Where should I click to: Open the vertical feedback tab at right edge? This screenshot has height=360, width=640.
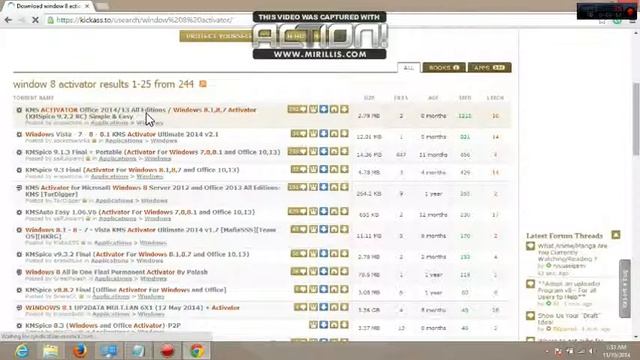pyautogui.click(x=624, y=288)
